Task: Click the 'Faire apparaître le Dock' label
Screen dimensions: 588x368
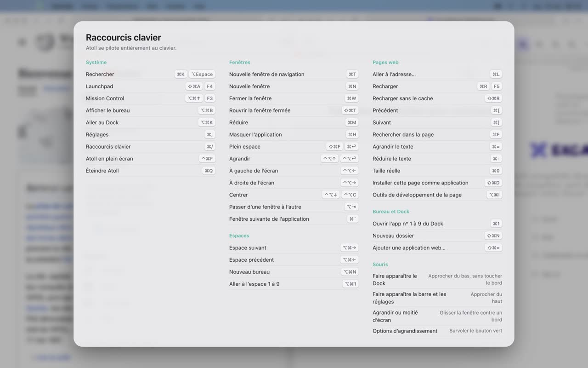Action: pyautogui.click(x=395, y=280)
